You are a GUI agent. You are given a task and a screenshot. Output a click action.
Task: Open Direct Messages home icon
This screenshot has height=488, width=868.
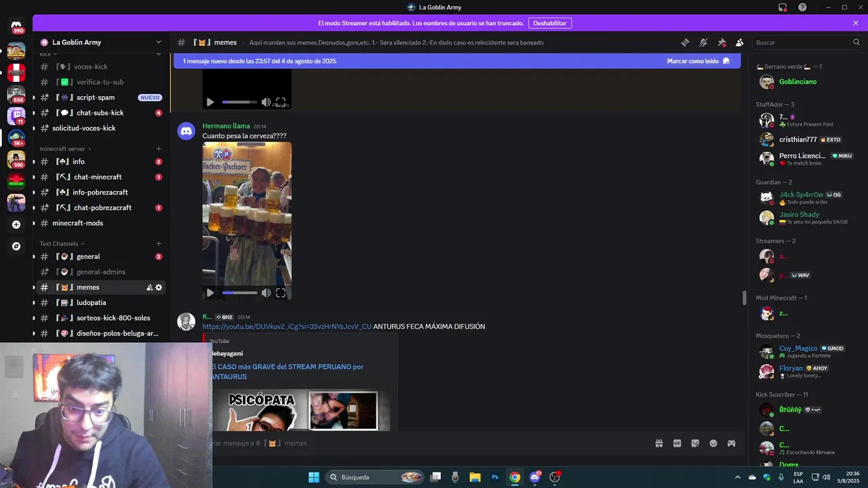tap(16, 25)
